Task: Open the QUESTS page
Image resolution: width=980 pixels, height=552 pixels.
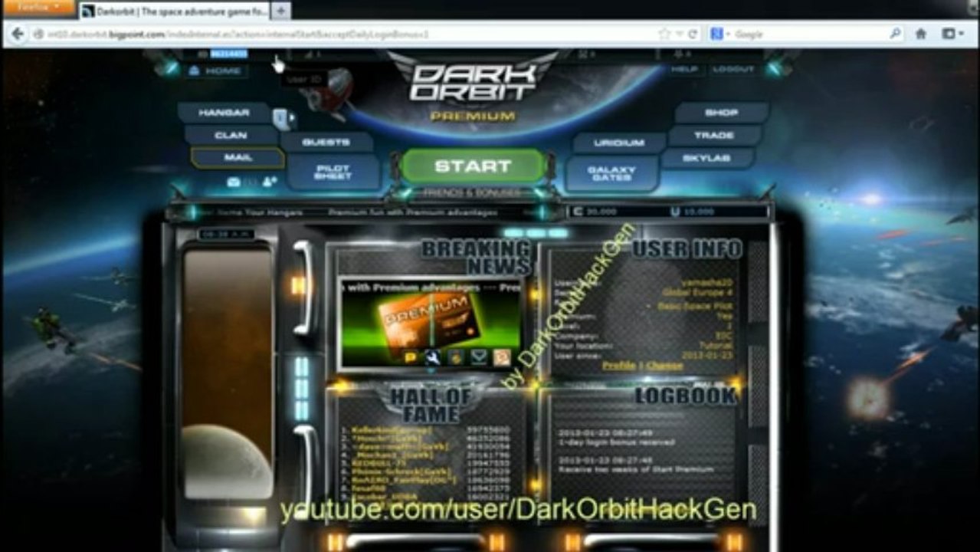Action: pos(326,142)
